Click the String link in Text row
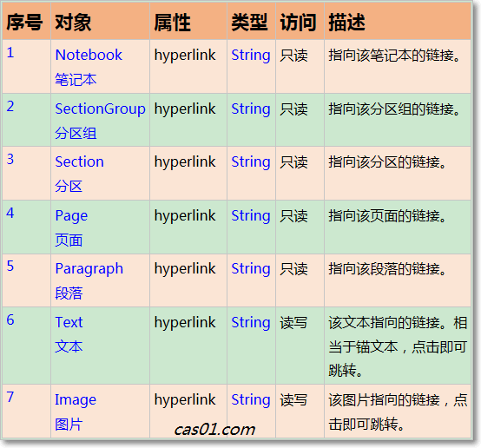 [251, 323]
